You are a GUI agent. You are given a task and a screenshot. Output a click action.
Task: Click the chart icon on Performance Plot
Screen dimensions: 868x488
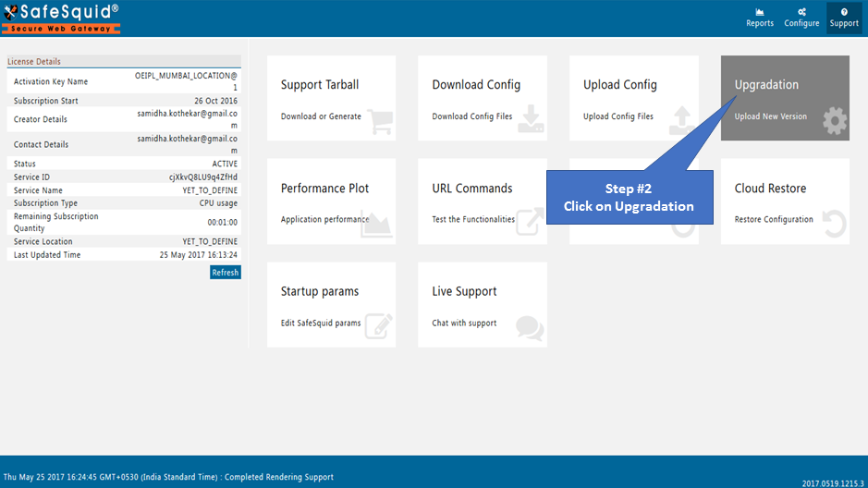pyautogui.click(x=376, y=224)
